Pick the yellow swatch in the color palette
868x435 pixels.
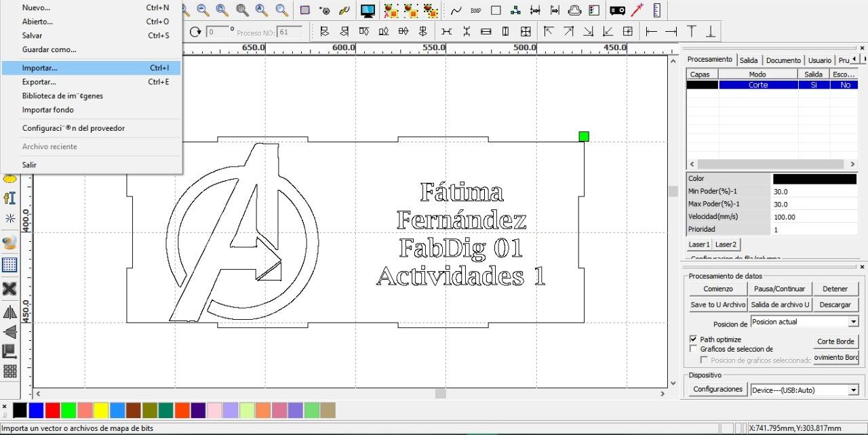tap(101, 410)
